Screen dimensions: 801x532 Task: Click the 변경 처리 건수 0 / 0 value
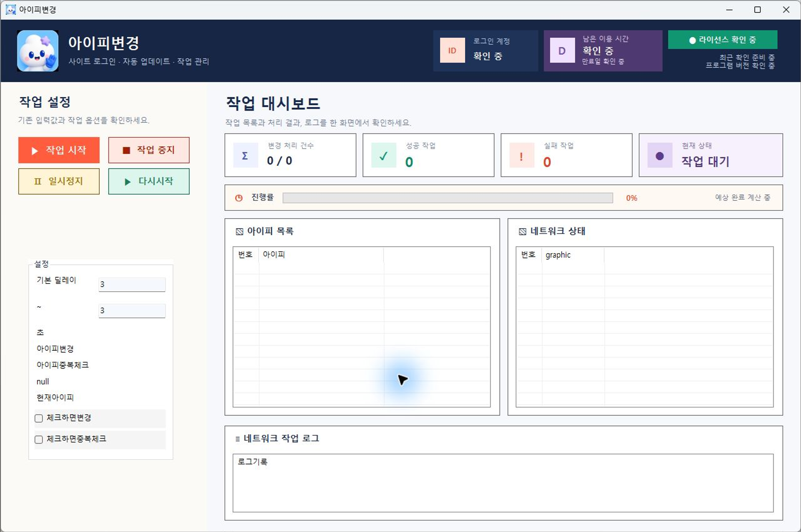click(279, 161)
